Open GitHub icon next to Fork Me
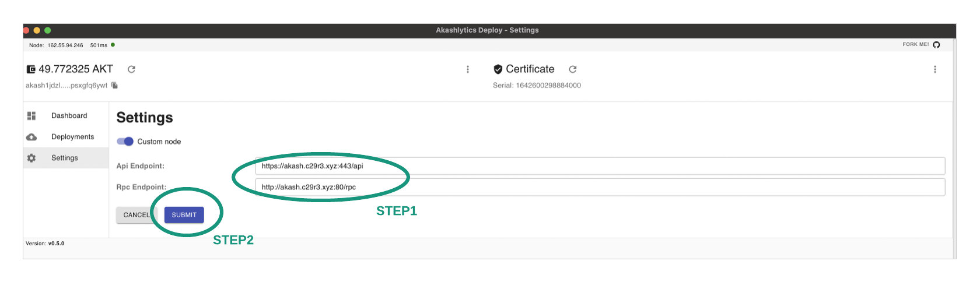Image resolution: width=980 pixels, height=282 pixels. click(x=936, y=45)
